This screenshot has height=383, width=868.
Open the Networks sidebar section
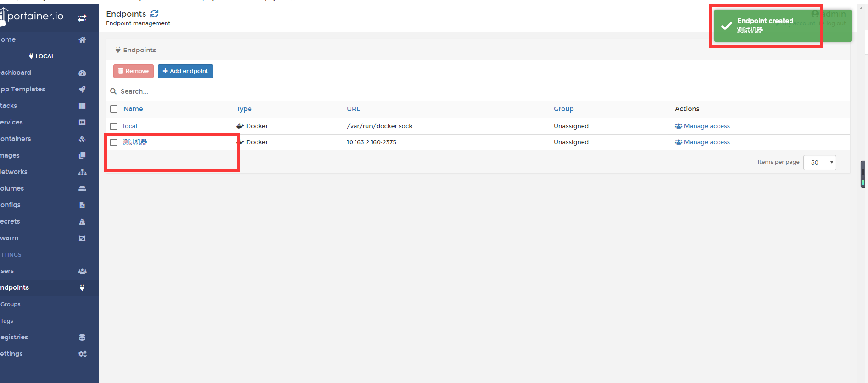pos(14,172)
